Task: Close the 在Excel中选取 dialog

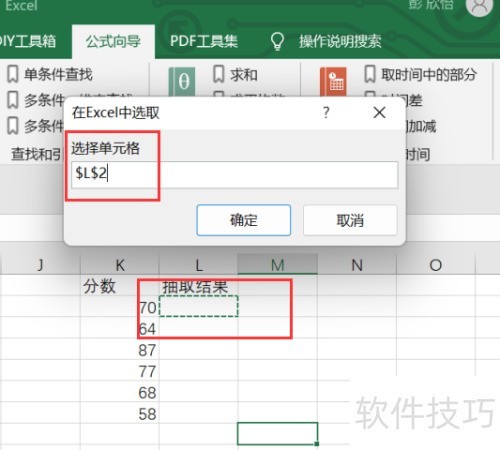Action: coord(379,113)
